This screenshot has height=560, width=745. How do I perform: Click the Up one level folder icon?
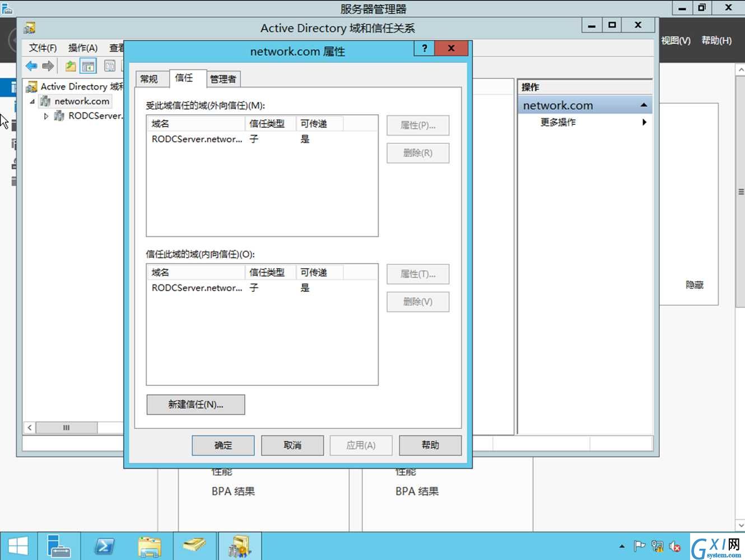71,66
